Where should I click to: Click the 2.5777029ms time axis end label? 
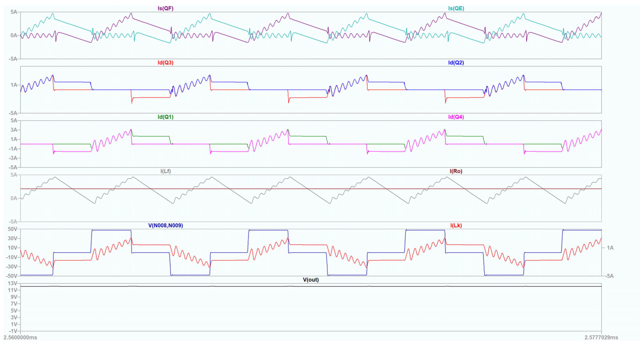[x=601, y=338]
